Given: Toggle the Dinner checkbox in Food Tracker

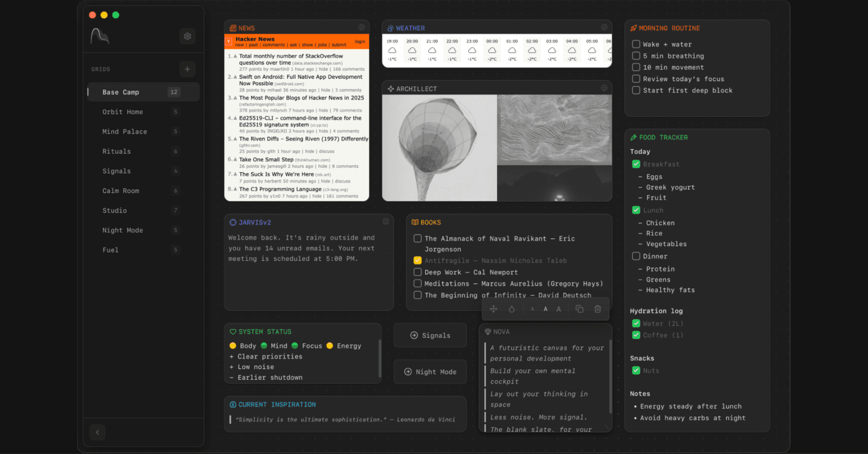Looking at the screenshot, I should pos(636,256).
